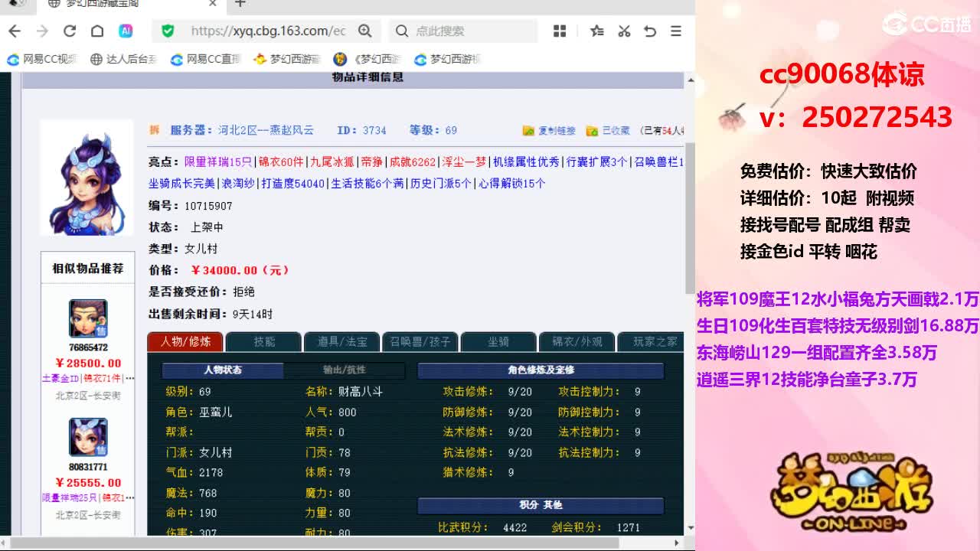Switch to the 技能 tab
Image resolution: width=980 pixels, height=551 pixels.
(264, 342)
